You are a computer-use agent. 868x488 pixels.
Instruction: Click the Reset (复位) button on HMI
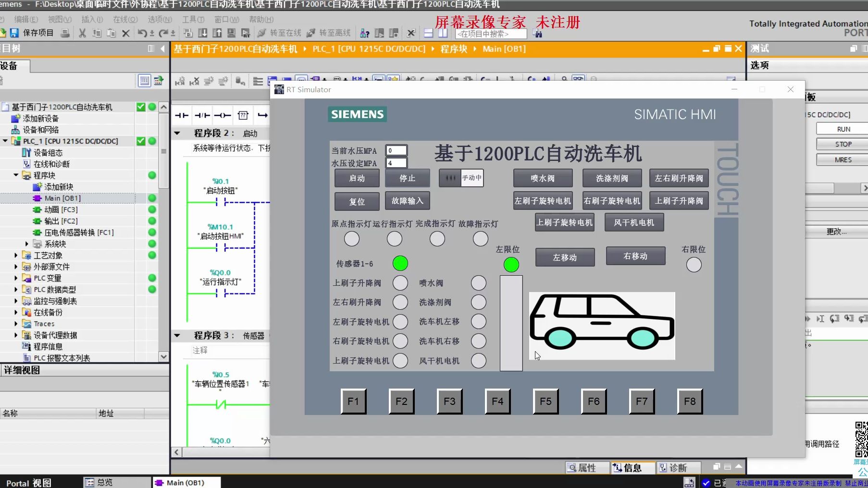(357, 202)
